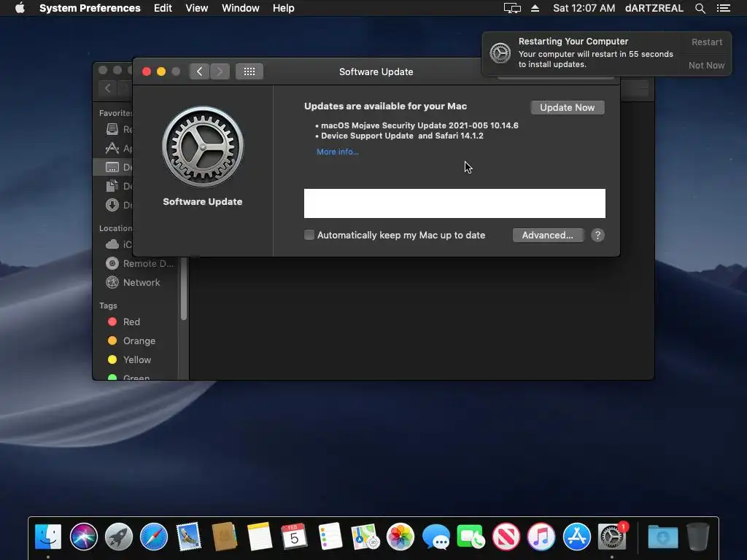The image size is (747, 560).
Task: Choose Not Now in restart notification
Action: pos(706,65)
